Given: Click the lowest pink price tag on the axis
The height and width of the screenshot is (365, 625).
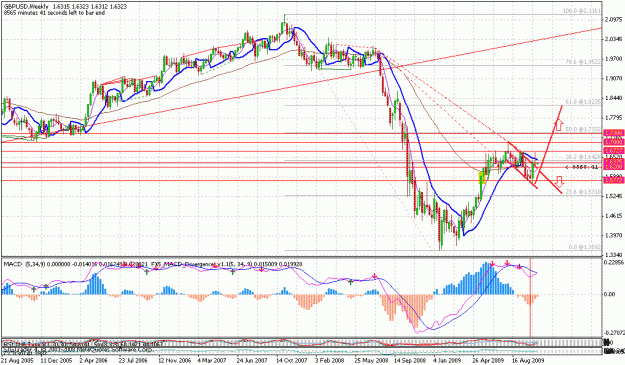Looking at the screenshot, I should click(613, 181).
